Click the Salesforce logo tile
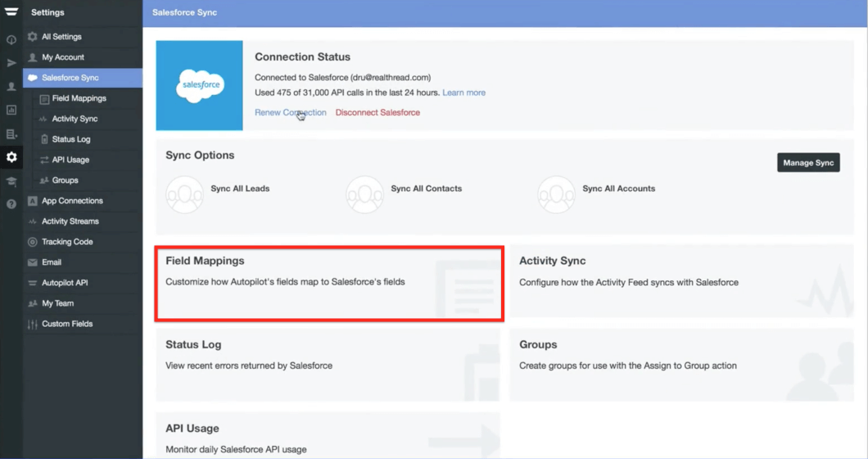The width and height of the screenshot is (868, 459). point(199,85)
